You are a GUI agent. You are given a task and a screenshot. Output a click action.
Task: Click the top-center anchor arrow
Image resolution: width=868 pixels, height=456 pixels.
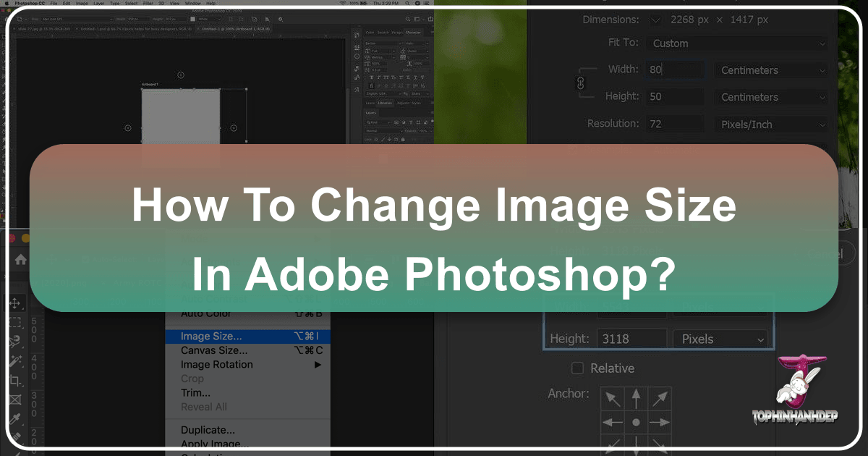[x=636, y=397]
